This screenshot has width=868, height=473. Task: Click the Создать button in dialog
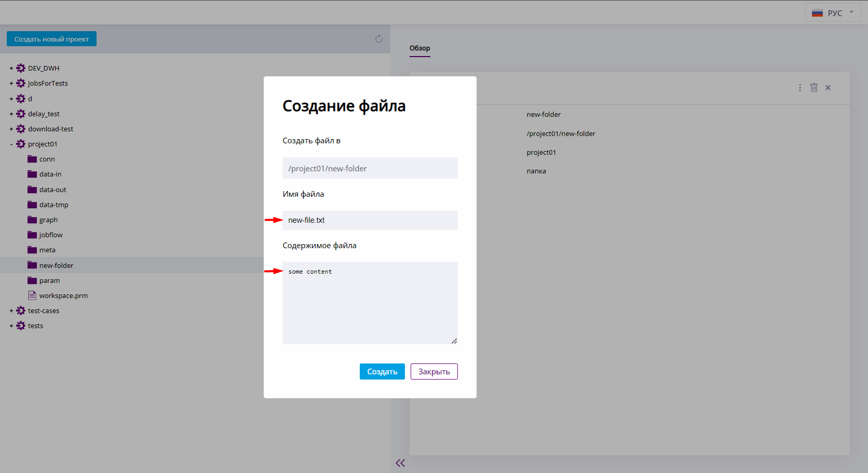(x=382, y=372)
